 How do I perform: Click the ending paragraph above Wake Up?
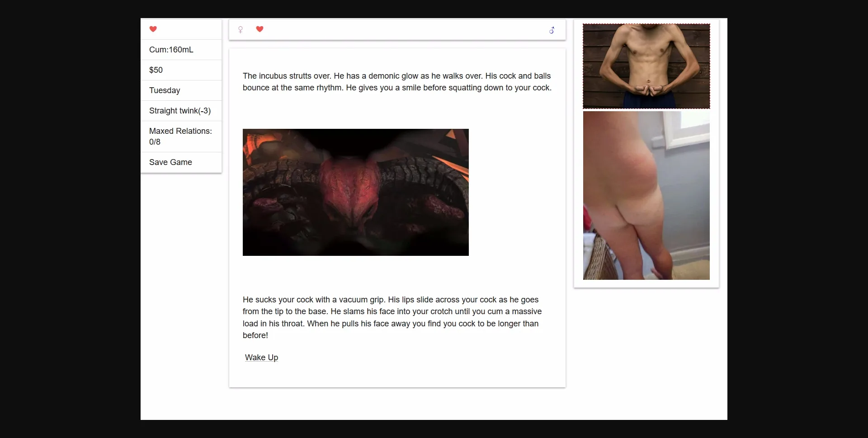pyautogui.click(x=392, y=317)
